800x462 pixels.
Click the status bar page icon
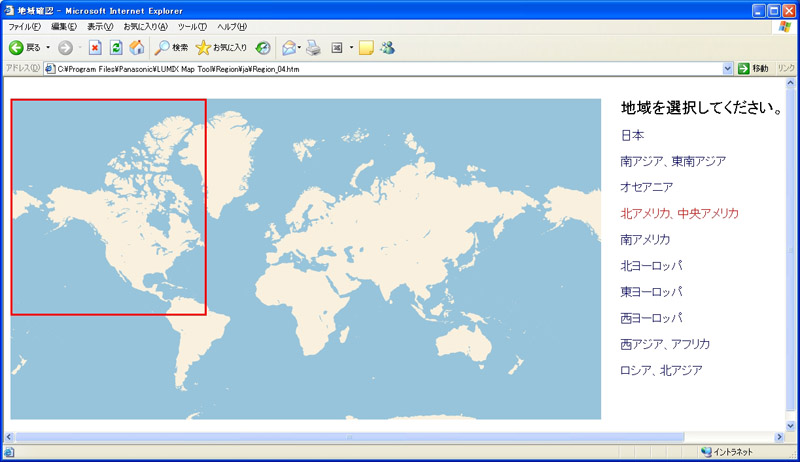[9, 452]
